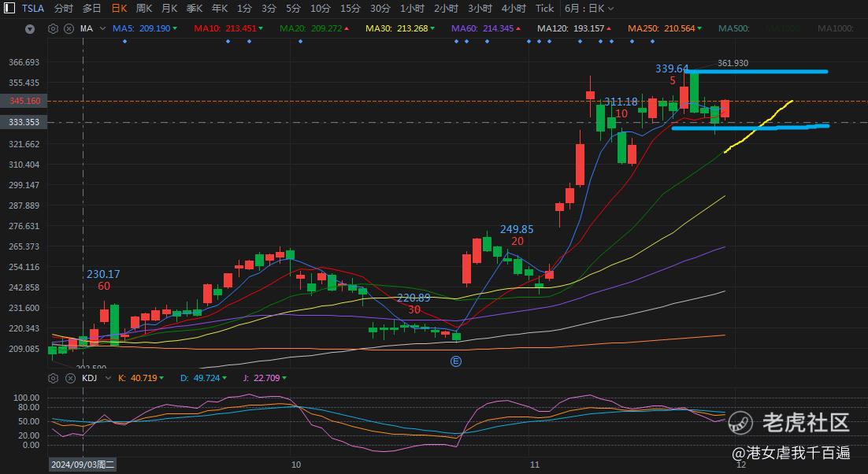The image size is (868, 474).
Task: Toggle the MA5 line via its legend
Action: coord(145,28)
